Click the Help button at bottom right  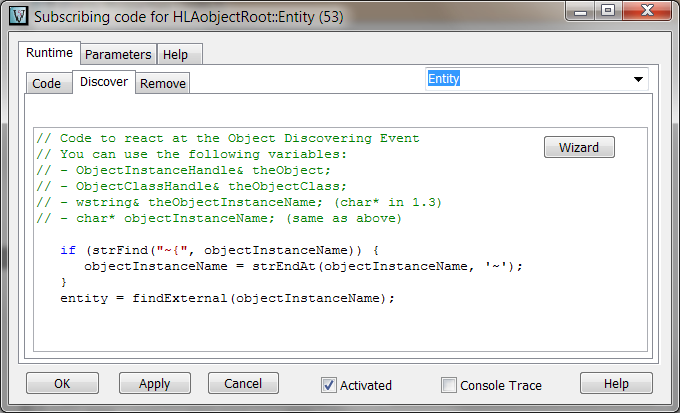coord(616,384)
